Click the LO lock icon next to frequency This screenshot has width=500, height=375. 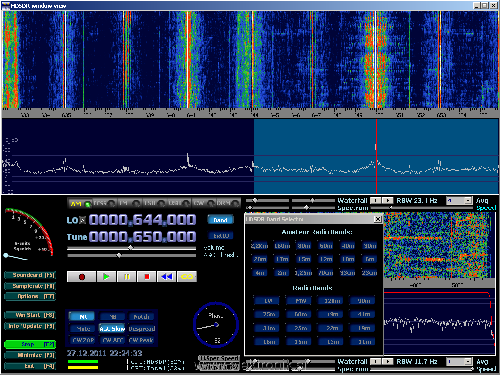(83, 220)
